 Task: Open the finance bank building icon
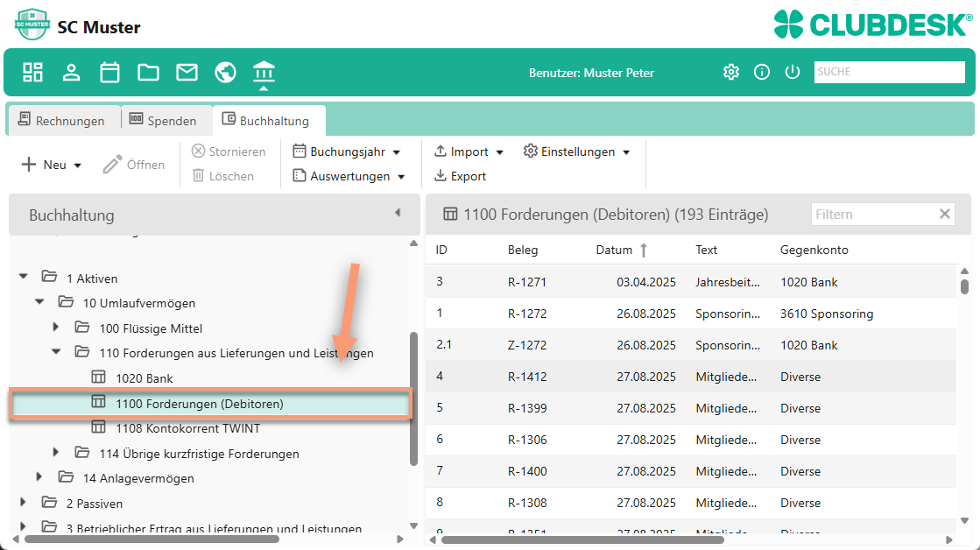point(264,73)
